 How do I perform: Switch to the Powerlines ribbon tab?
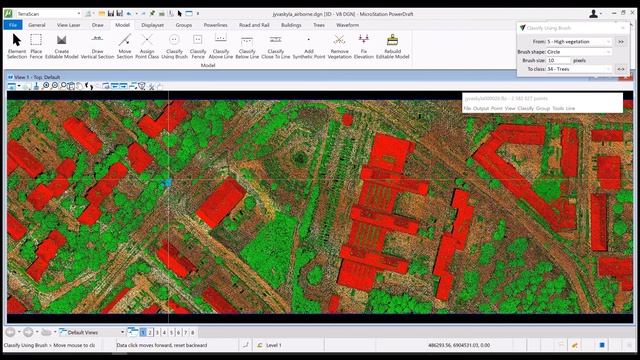[x=216, y=25]
